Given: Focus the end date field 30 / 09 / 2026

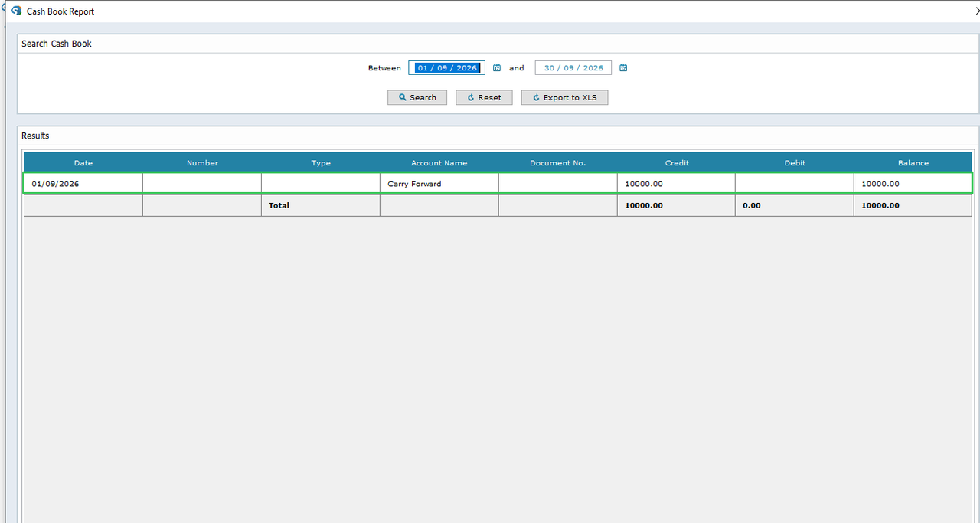Looking at the screenshot, I should [x=573, y=68].
